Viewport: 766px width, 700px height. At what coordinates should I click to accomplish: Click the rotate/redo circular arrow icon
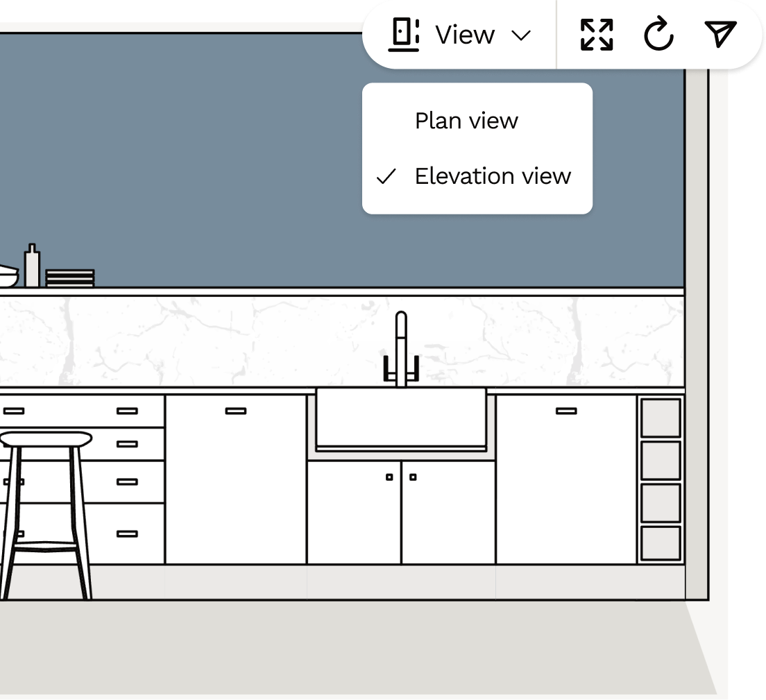coord(658,34)
